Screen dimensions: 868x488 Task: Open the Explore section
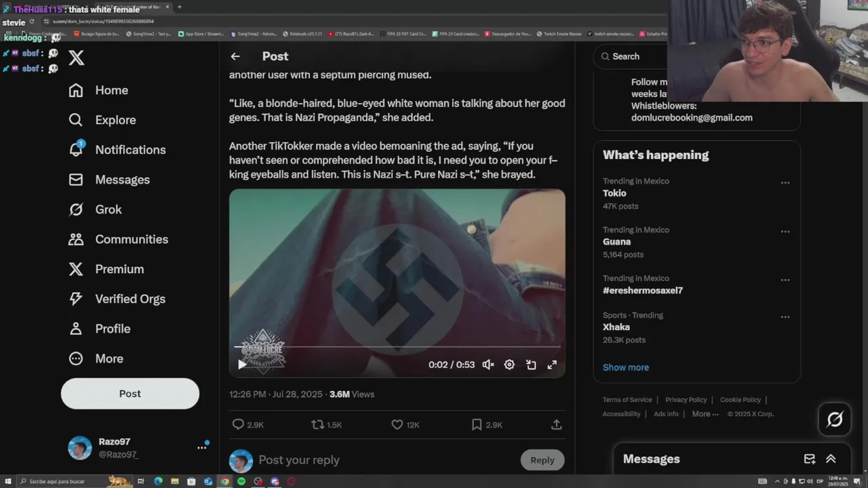(x=102, y=120)
